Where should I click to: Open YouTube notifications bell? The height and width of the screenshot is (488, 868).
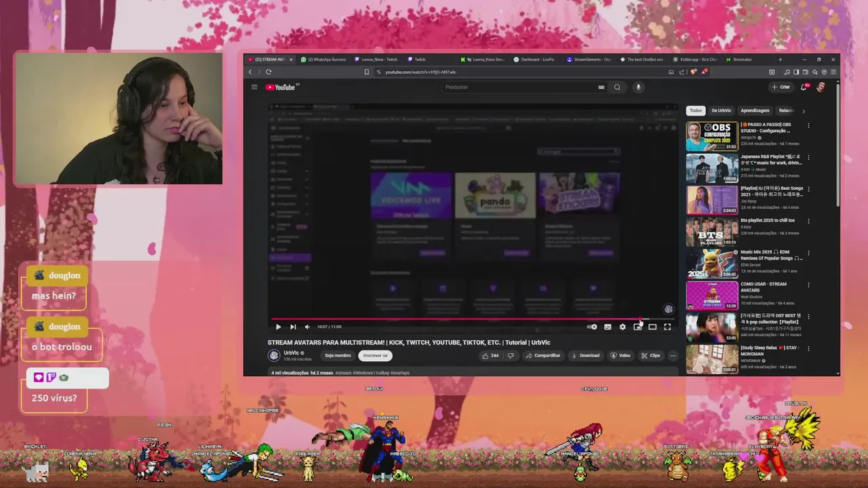(x=804, y=87)
